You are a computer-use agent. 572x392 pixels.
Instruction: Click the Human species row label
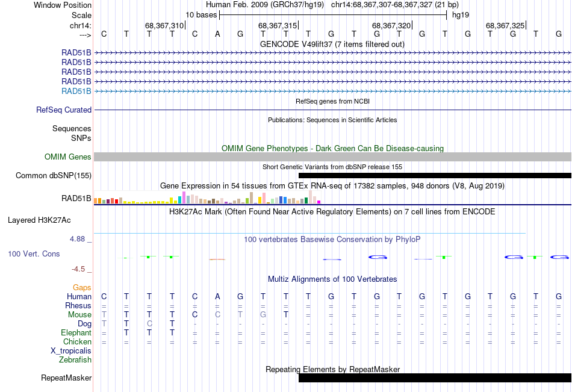coord(79,296)
